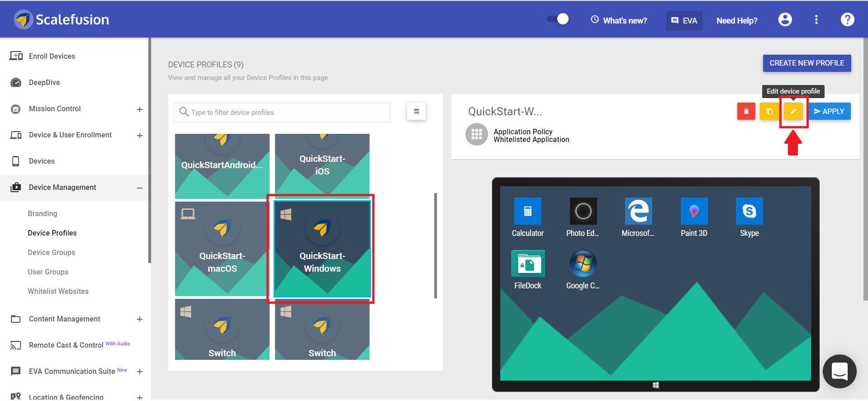
Task: Click the question mark help icon
Action: [x=847, y=19]
